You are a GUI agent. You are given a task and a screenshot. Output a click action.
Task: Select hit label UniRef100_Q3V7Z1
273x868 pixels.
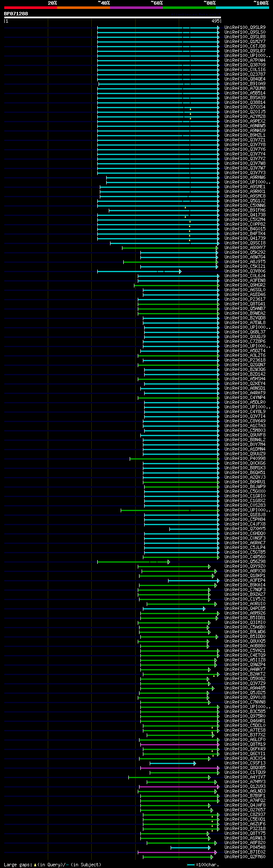(245, 140)
